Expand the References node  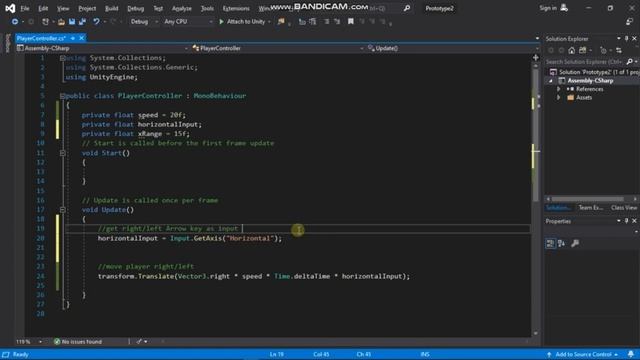pyautogui.click(x=559, y=89)
